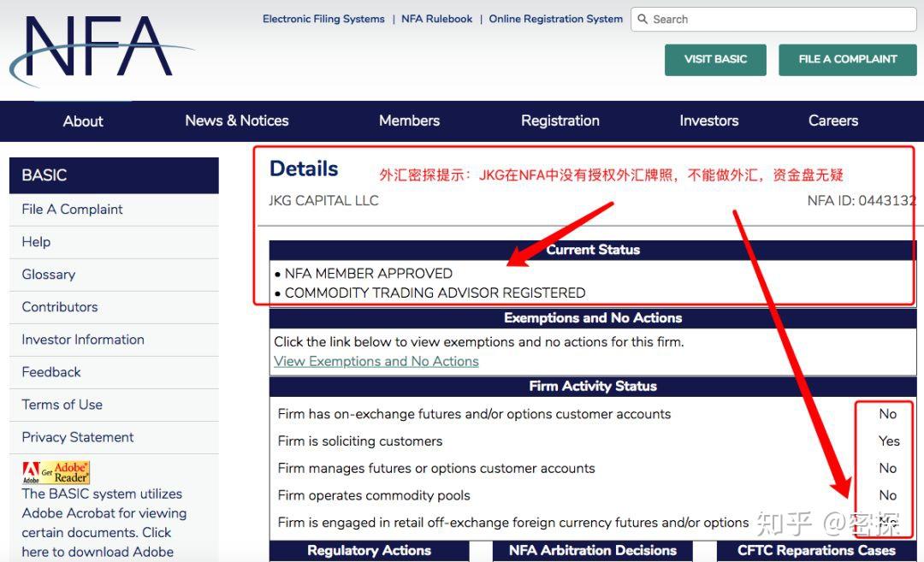This screenshot has height=562, width=924.
Task: Click No value for manages futures accounts
Action: tap(888, 469)
